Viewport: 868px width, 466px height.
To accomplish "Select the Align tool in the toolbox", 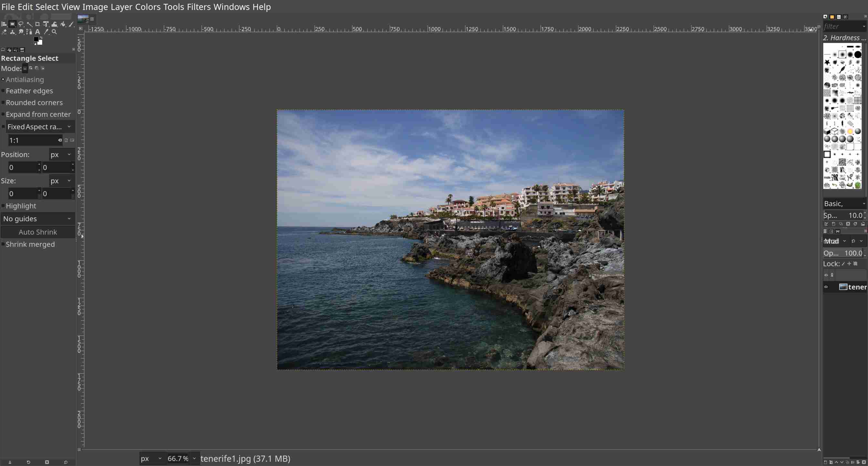I will coord(4,24).
